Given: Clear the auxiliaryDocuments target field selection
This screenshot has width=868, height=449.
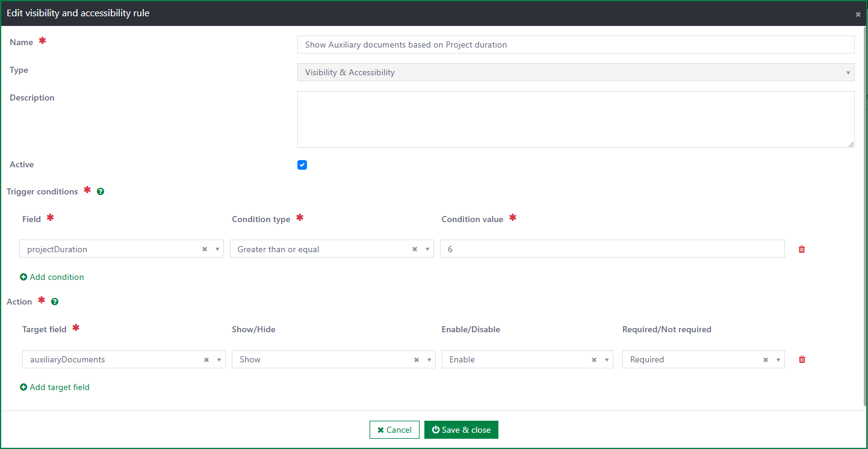Looking at the screenshot, I should (206, 359).
